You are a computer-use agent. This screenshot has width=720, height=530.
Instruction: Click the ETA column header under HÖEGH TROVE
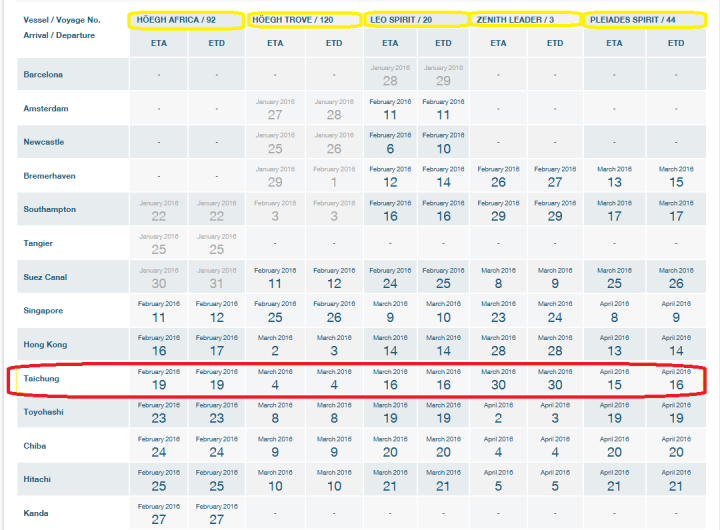[x=275, y=43]
